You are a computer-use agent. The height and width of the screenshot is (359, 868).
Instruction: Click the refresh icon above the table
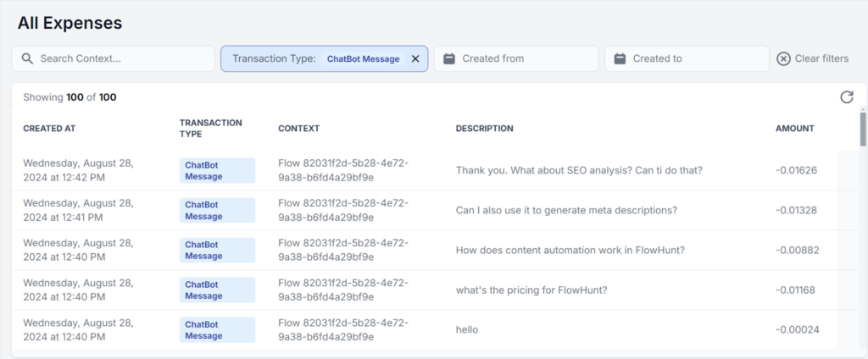[846, 97]
